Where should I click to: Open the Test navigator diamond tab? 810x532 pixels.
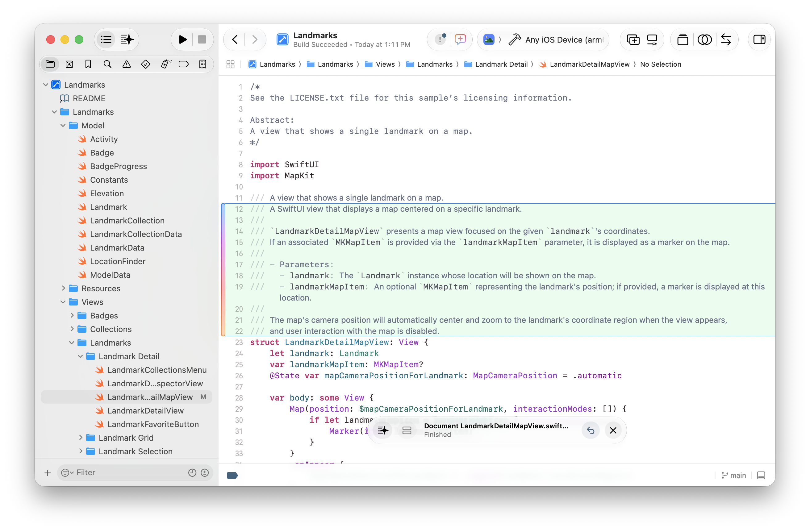145,64
